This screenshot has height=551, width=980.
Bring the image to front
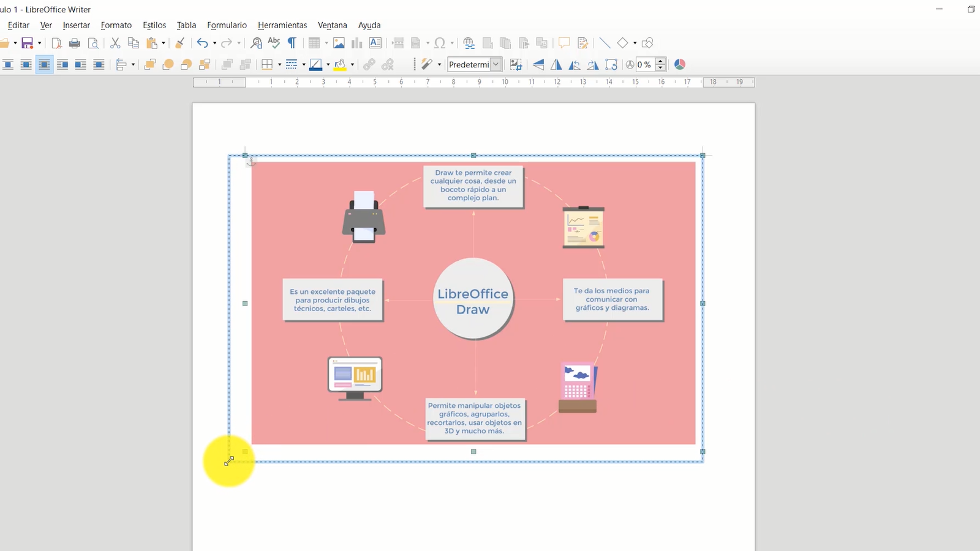click(x=149, y=64)
